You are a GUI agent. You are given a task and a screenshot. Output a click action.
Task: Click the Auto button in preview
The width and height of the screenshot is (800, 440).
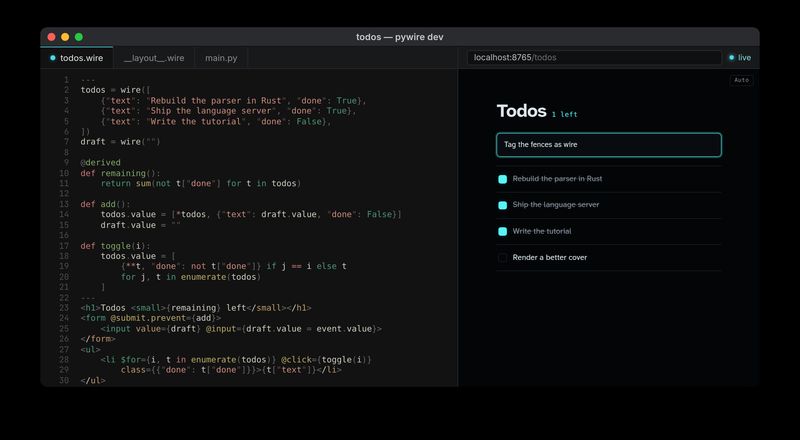tap(741, 80)
